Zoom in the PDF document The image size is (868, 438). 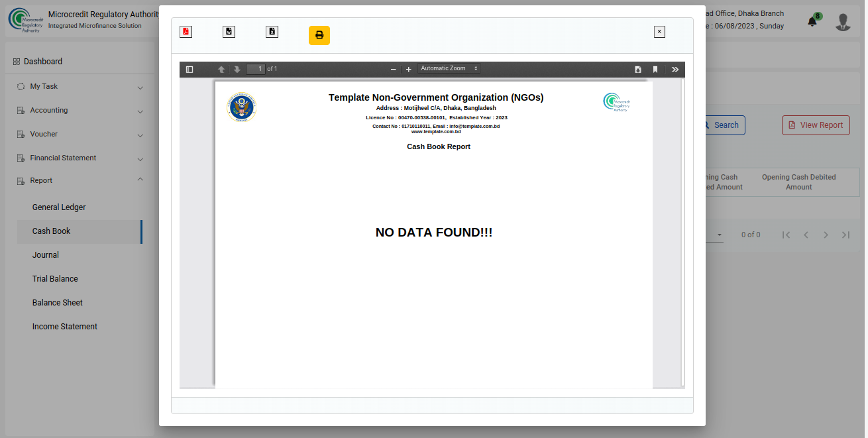tap(409, 70)
